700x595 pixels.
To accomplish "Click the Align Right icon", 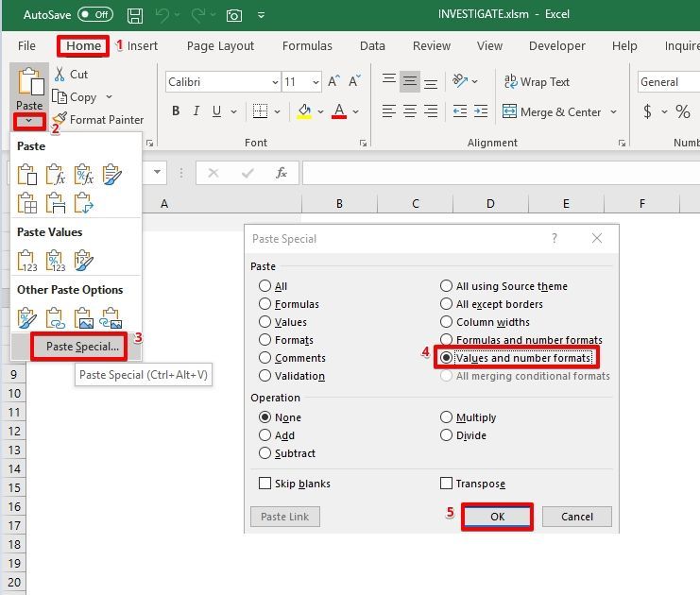I will coord(431,111).
